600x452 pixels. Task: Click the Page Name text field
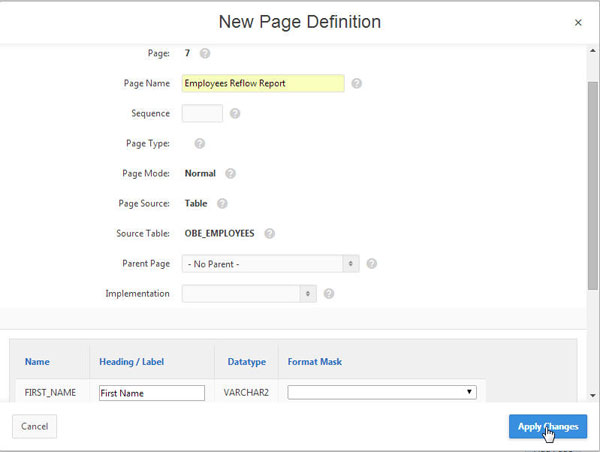(x=262, y=84)
